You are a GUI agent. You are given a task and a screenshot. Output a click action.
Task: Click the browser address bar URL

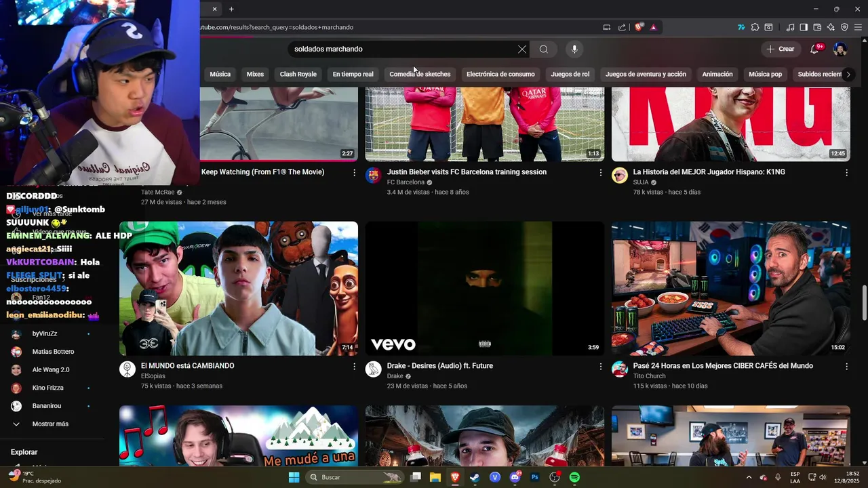coord(276,27)
